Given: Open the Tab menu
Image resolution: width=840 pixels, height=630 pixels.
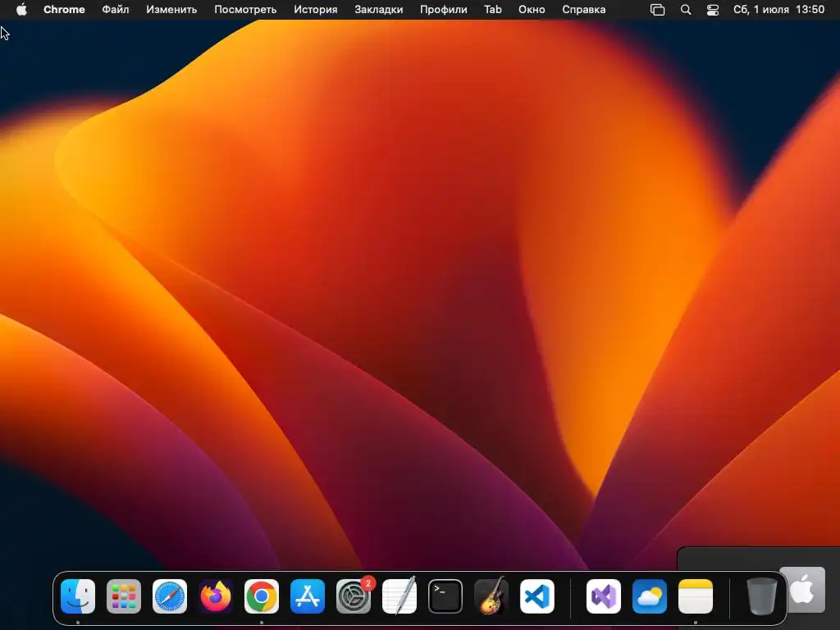Looking at the screenshot, I should pyautogui.click(x=493, y=10).
